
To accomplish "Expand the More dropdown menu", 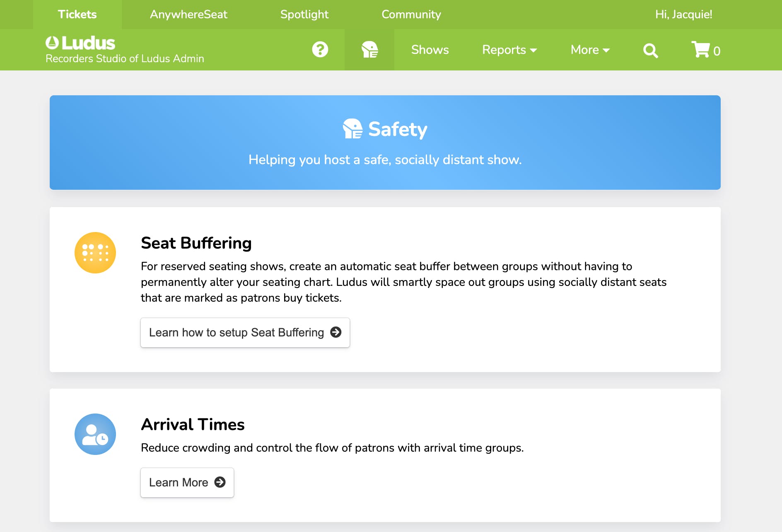I will pos(590,50).
